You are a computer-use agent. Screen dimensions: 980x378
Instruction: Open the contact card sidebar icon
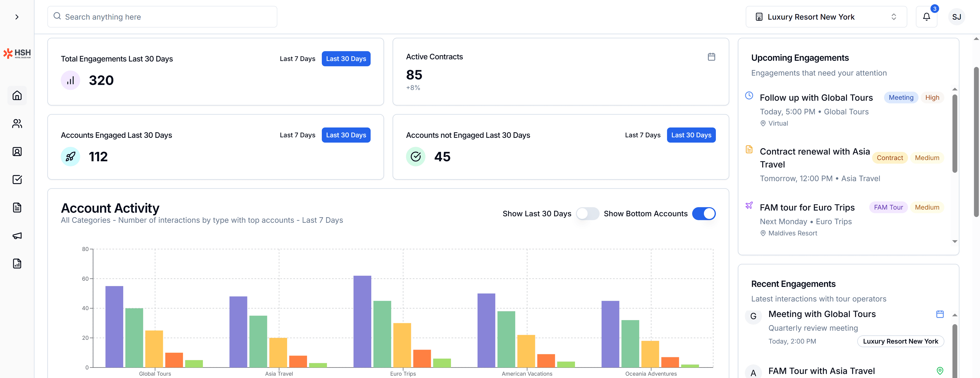pyautogui.click(x=17, y=152)
